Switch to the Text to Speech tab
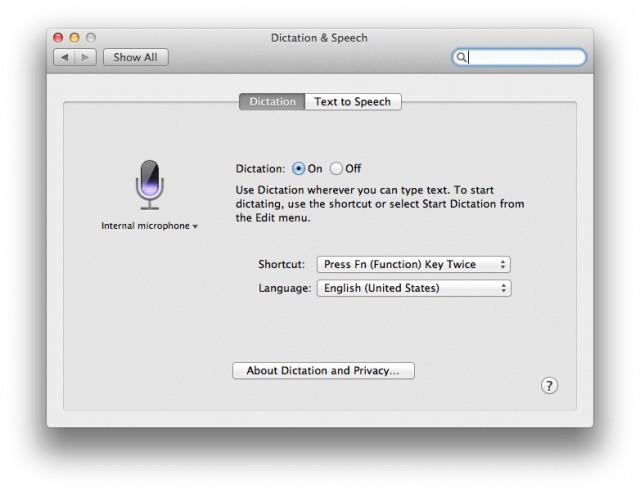The height and width of the screenshot is (492, 640). click(x=352, y=101)
